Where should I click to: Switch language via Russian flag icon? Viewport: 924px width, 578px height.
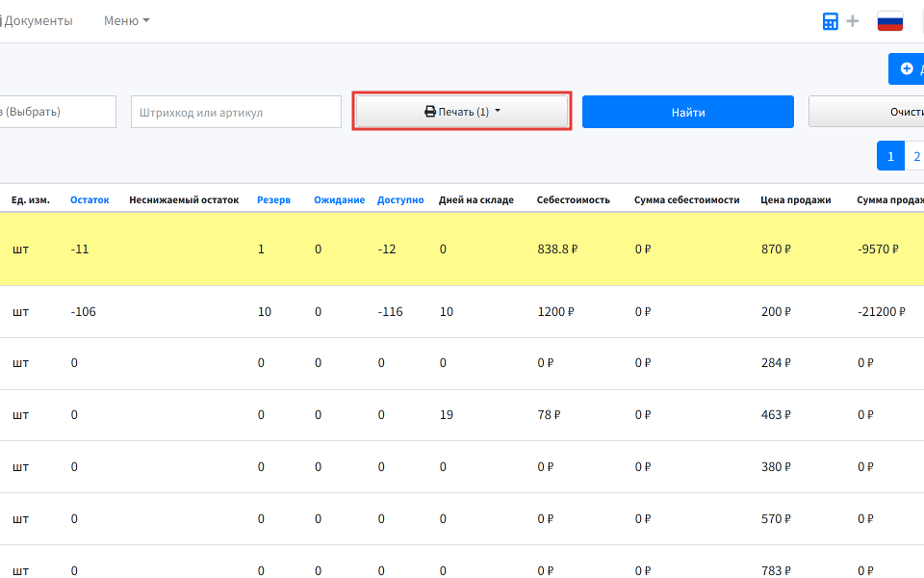pyautogui.click(x=889, y=21)
